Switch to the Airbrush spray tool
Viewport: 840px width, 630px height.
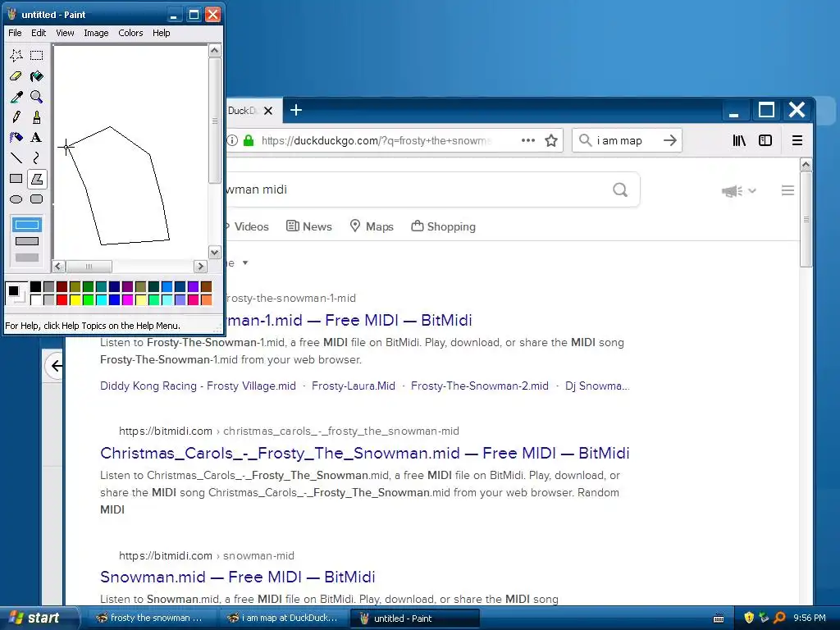(16, 138)
